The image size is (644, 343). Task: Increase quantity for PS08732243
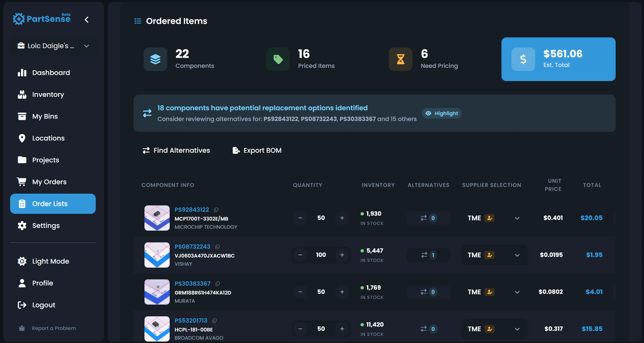click(x=342, y=255)
